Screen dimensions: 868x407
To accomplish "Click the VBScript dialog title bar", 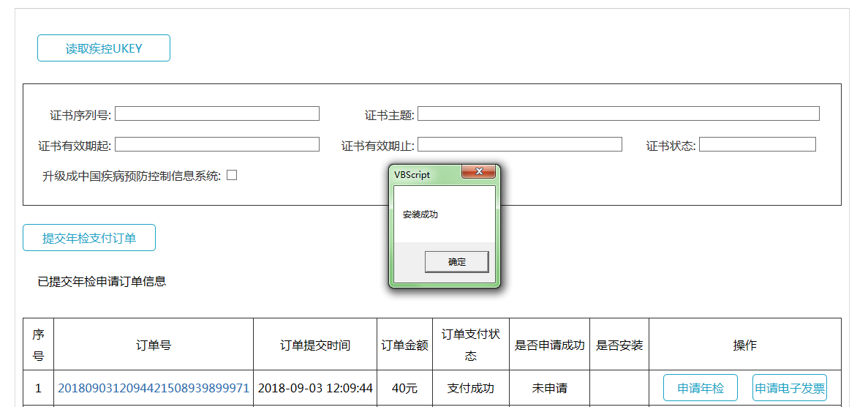I will [x=424, y=174].
